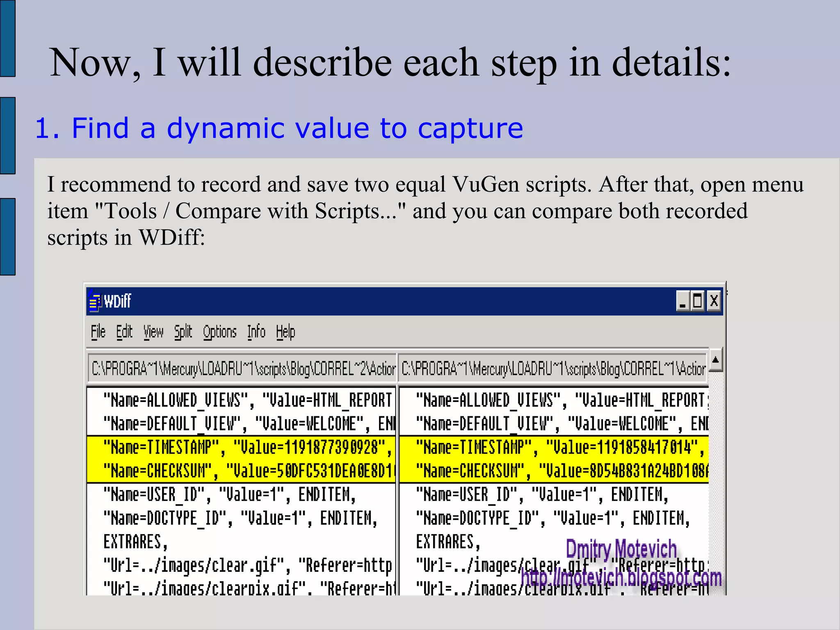Click the WDiff application icon in title bar

(95, 301)
